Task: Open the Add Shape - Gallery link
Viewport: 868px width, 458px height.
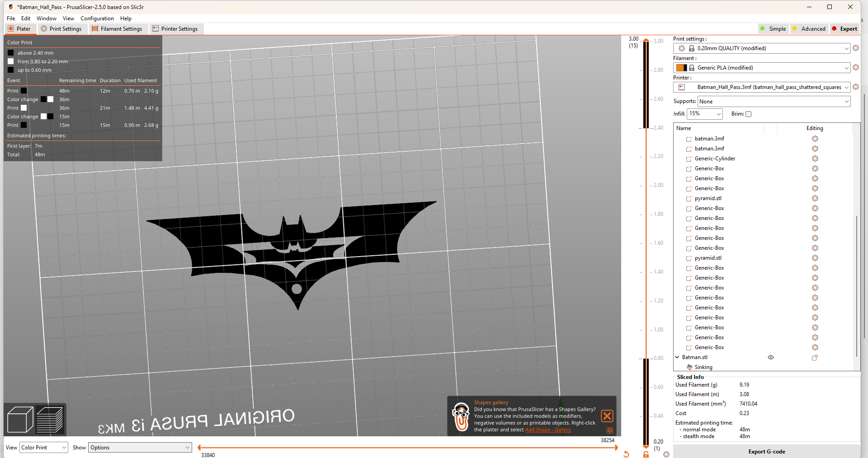Action: [x=547, y=430]
